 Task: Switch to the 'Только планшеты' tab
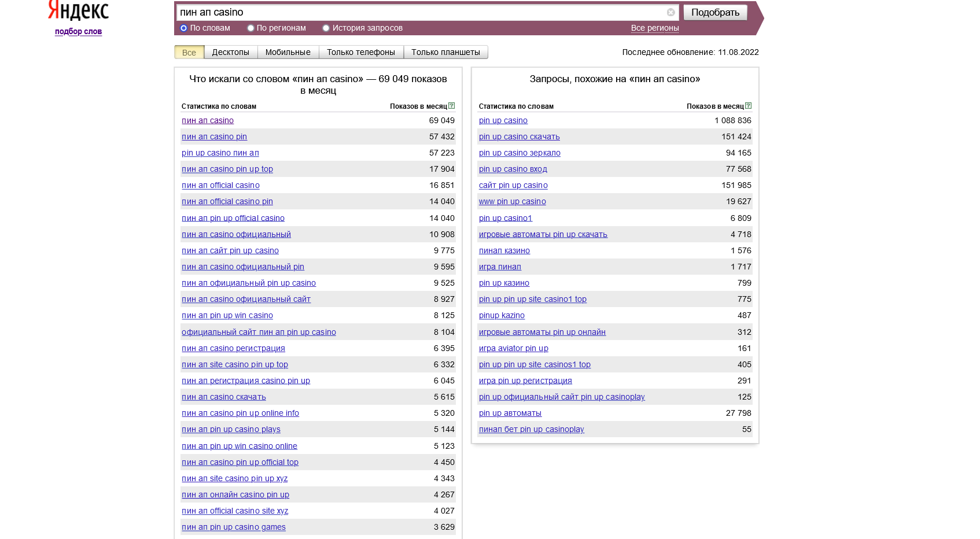click(x=445, y=52)
